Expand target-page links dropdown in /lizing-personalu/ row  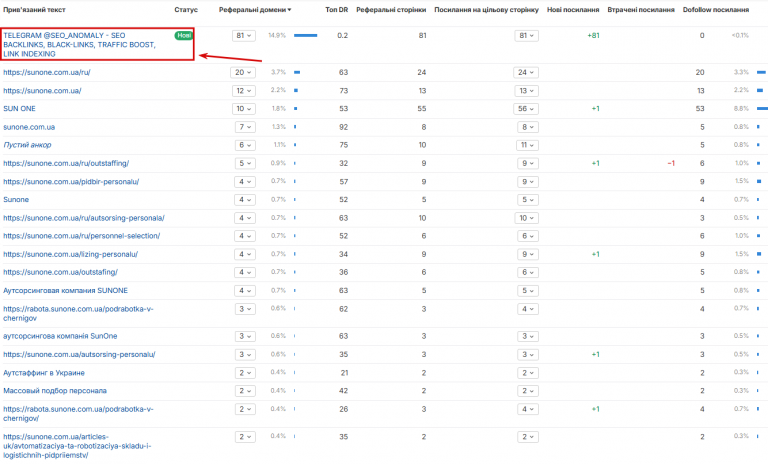[x=528, y=254]
